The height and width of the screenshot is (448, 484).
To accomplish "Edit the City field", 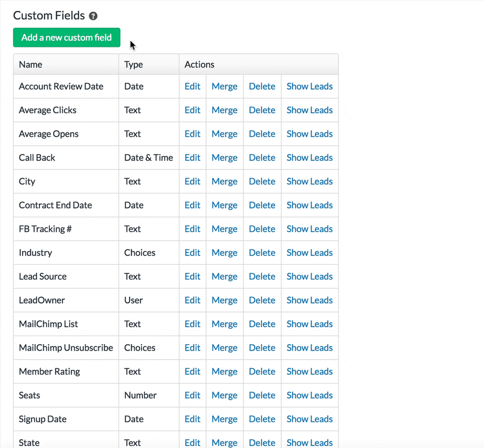I will pyautogui.click(x=192, y=181).
